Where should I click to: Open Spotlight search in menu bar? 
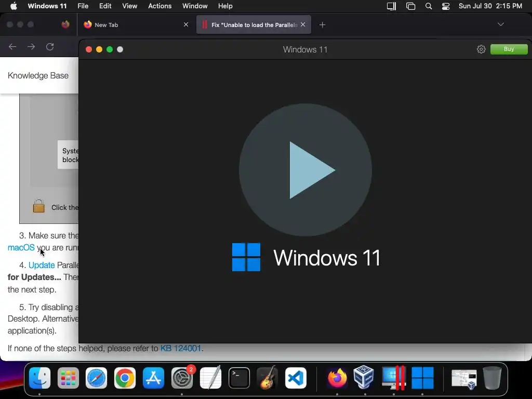click(429, 6)
